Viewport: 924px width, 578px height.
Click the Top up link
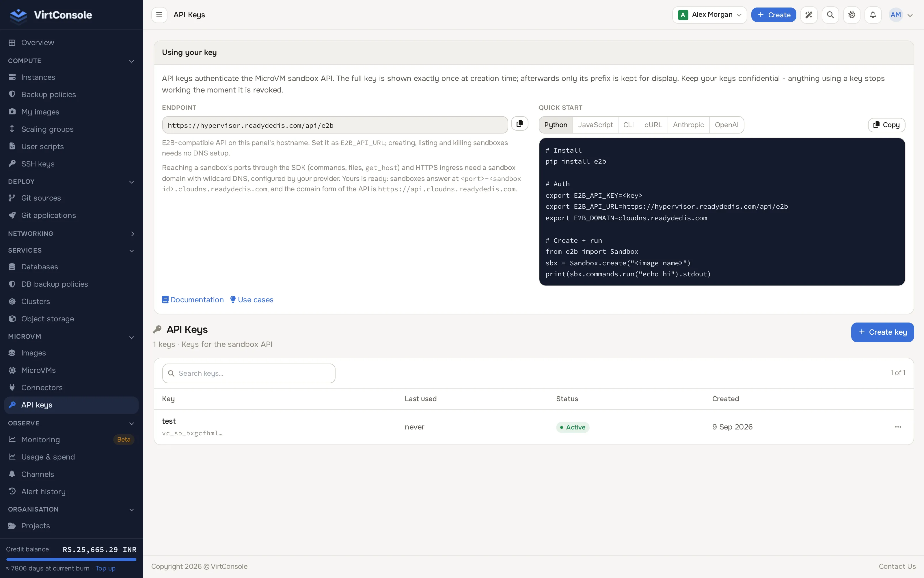(x=105, y=568)
